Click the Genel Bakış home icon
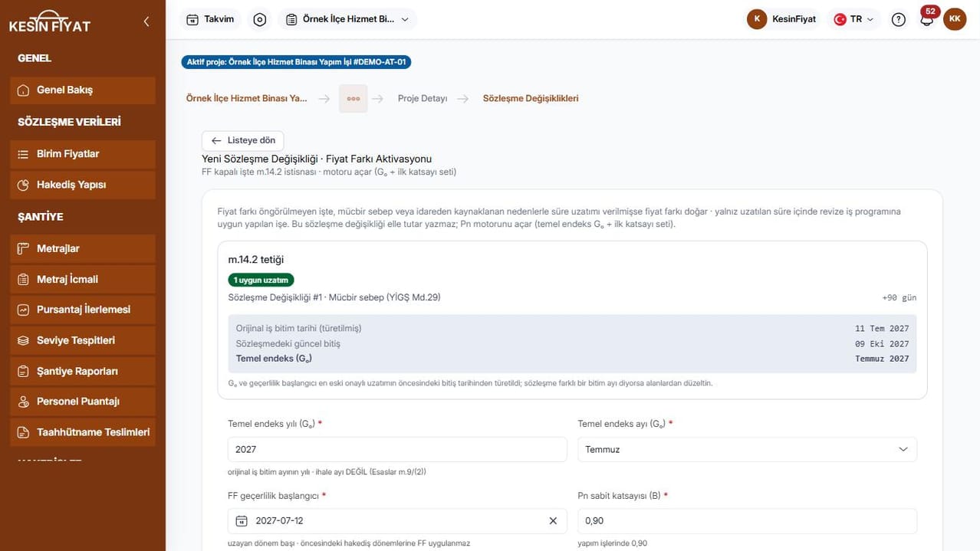 point(23,90)
